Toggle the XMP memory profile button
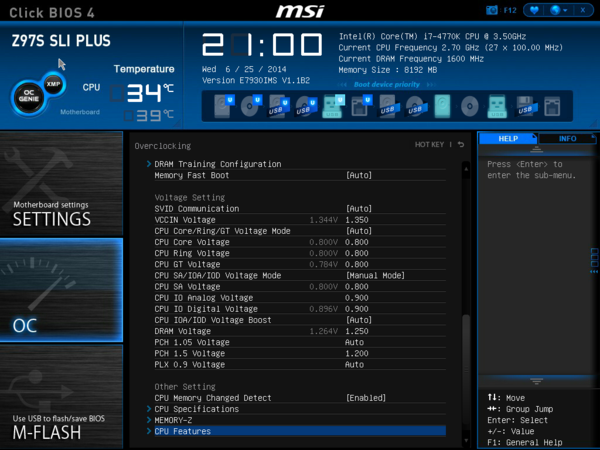 coord(53,84)
